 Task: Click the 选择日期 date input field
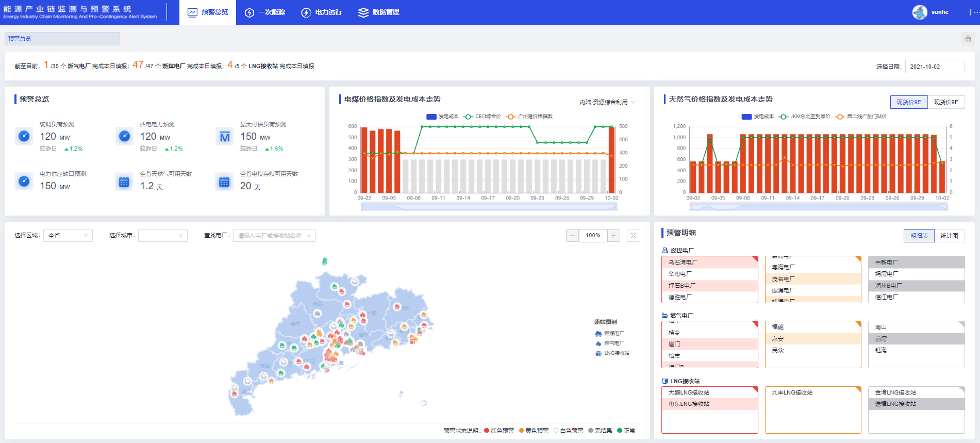(x=935, y=67)
